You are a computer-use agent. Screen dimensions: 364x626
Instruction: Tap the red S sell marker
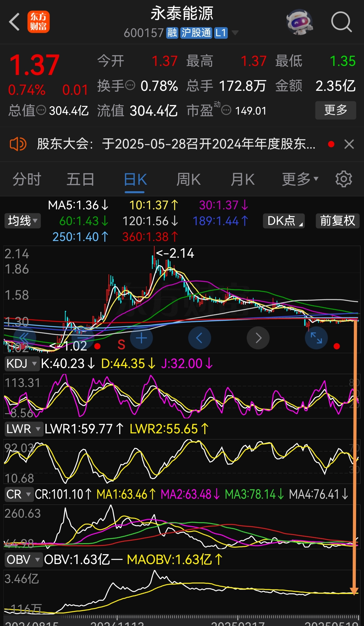tap(121, 345)
